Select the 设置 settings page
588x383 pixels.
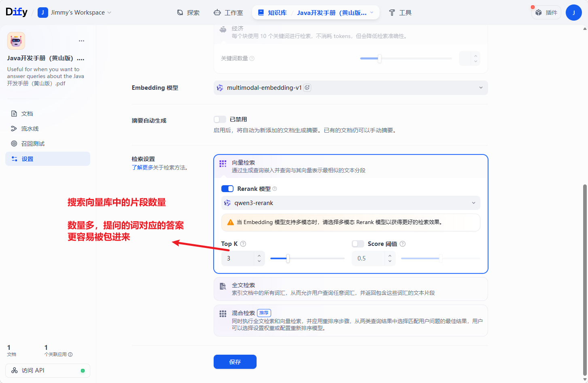click(x=48, y=159)
